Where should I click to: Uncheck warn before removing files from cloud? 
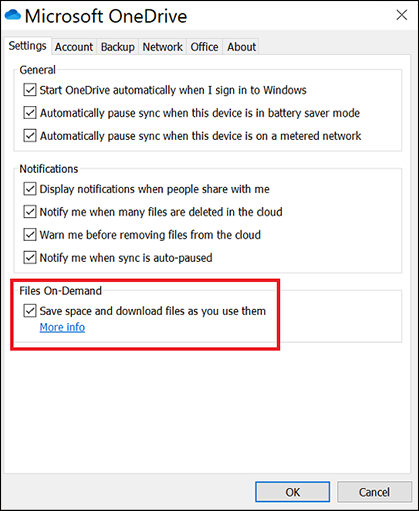[30, 235]
